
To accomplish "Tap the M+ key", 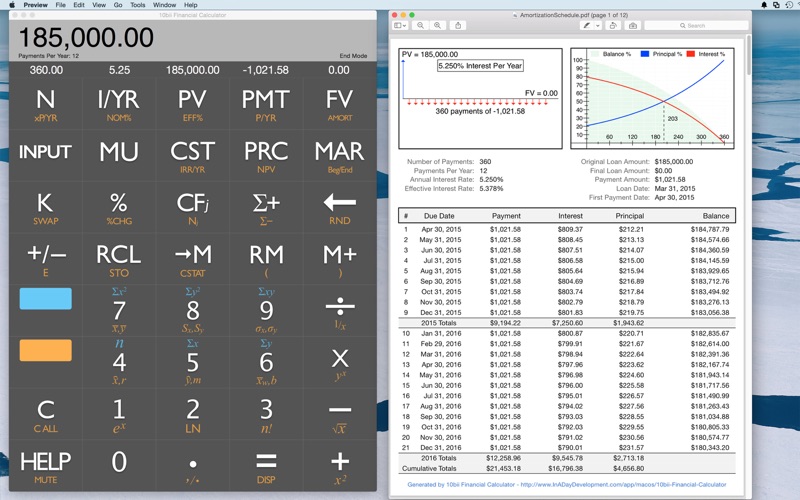I will coord(340,259).
